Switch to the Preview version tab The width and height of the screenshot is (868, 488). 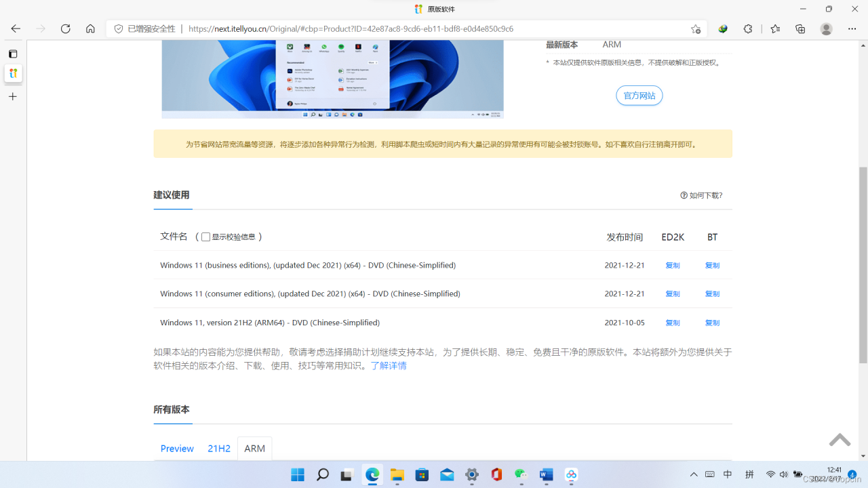(x=177, y=449)
